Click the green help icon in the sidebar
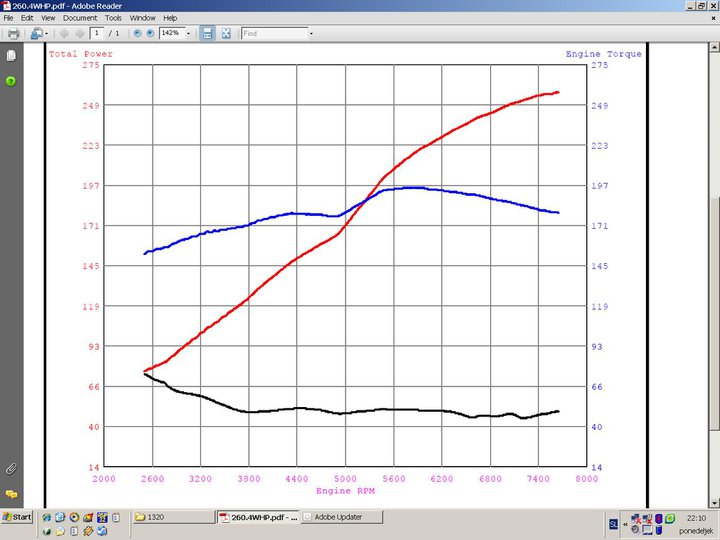 click(x=12, y=81)
